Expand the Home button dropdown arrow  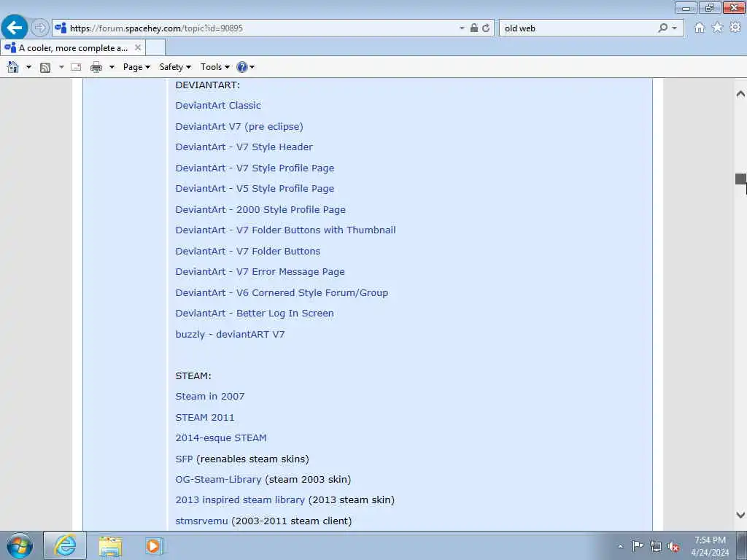tap(28, 67)
